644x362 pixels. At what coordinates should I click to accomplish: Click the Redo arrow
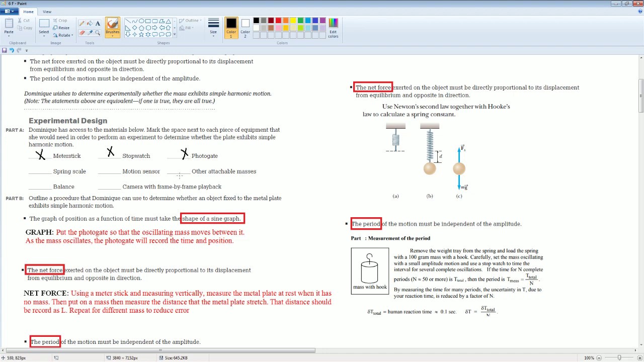click(x=19, y=50)
